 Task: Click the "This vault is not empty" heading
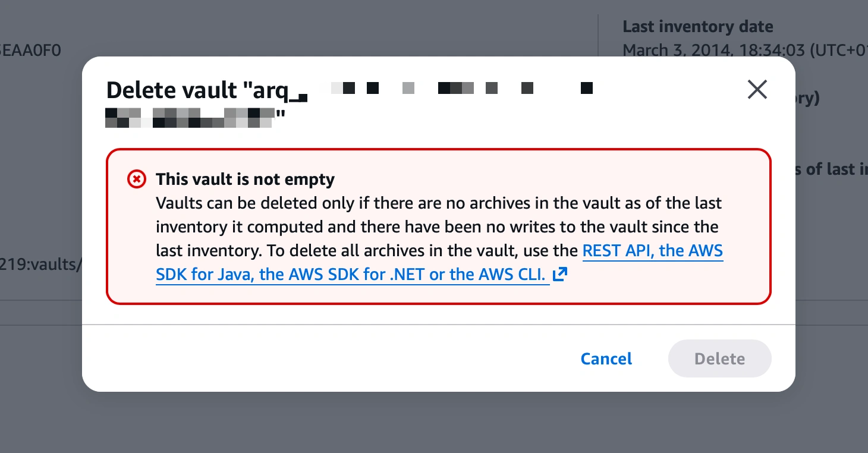[x=245, y=179]
